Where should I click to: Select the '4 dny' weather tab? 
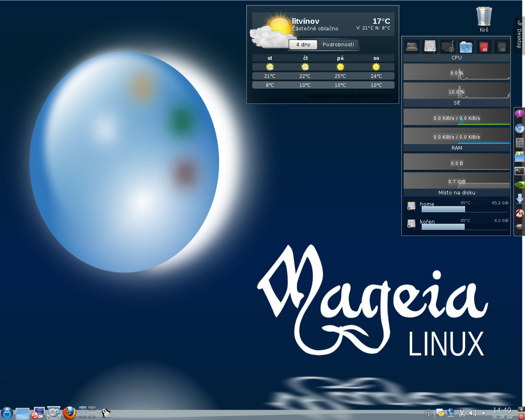click(303, 44)
